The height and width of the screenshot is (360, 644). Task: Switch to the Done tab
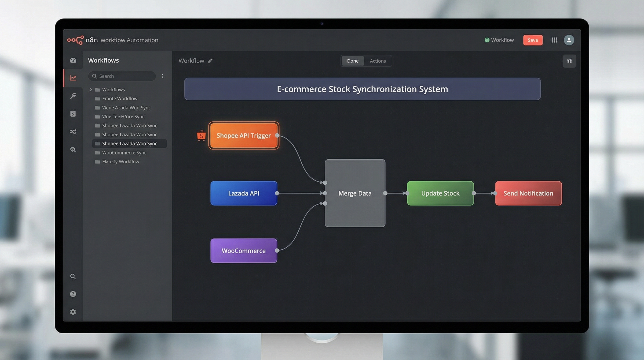[x=352, y=61]
